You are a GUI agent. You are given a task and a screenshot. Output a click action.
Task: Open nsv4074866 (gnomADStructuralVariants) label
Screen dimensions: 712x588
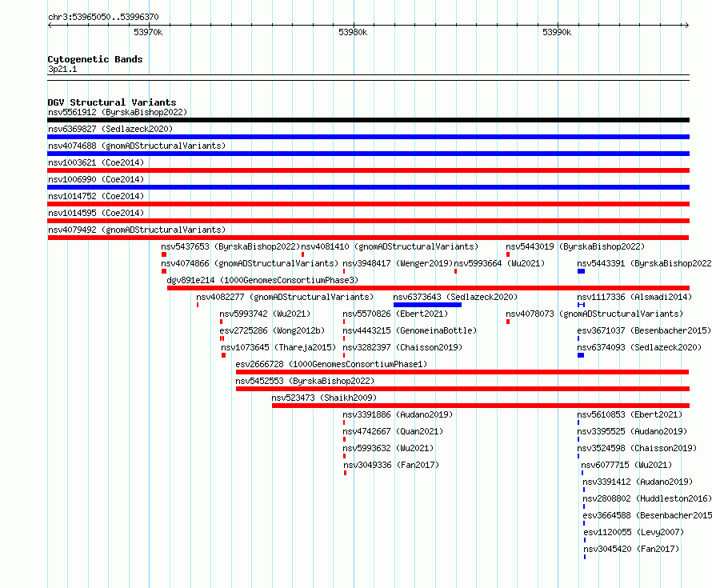coord(250,263)
